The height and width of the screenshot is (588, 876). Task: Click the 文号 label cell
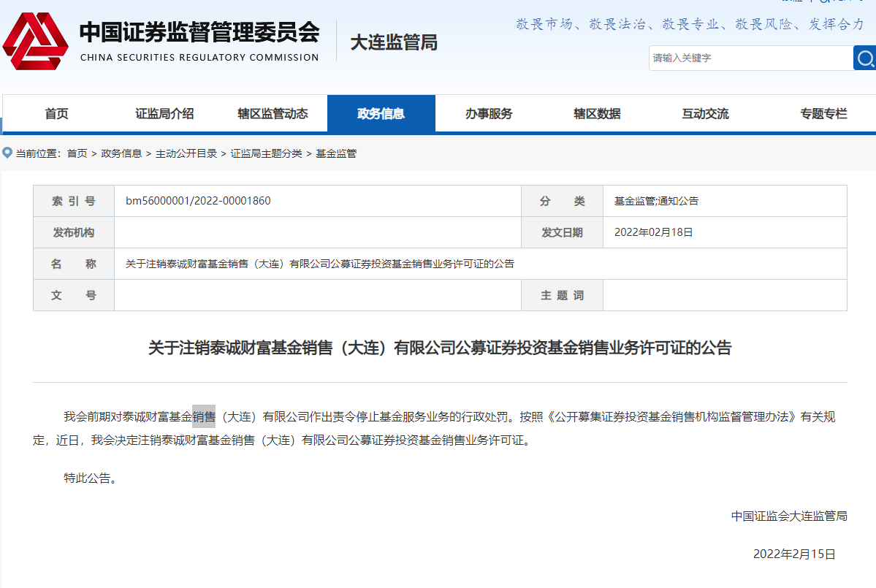[74, 295]
